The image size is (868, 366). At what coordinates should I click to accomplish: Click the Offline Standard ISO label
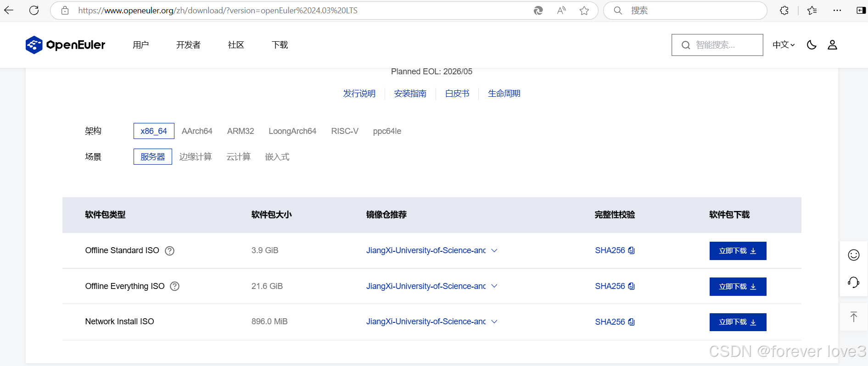click(122, 250)
